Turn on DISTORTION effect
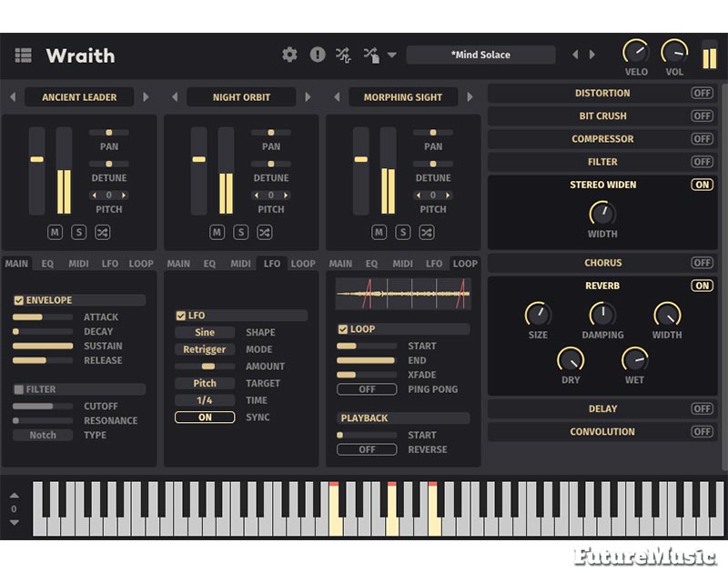 click(x=702, y=93)
